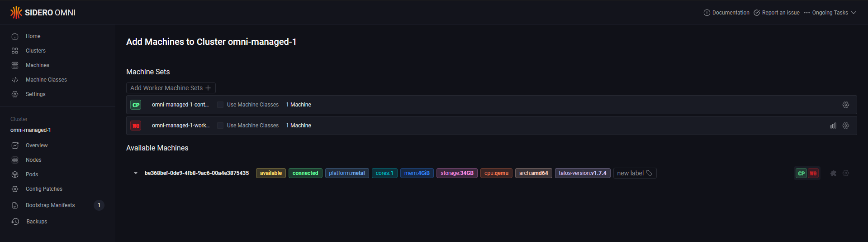Expand machine be368bef details arrow

(135, 173)
